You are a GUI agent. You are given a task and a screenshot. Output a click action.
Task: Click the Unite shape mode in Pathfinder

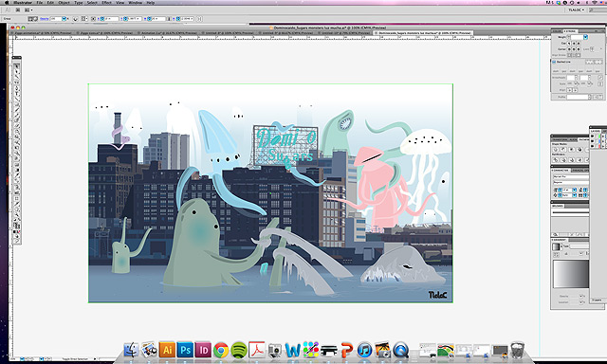[556, 150]
